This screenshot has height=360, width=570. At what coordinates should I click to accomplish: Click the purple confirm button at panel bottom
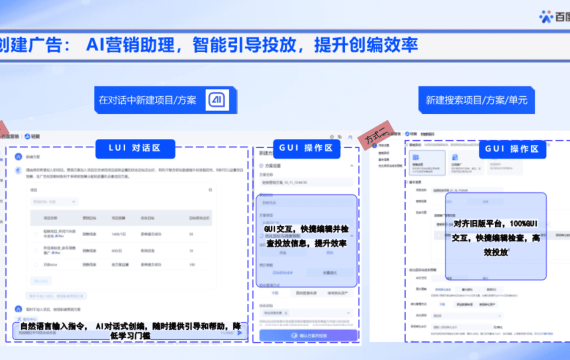[x=308, y=335]
